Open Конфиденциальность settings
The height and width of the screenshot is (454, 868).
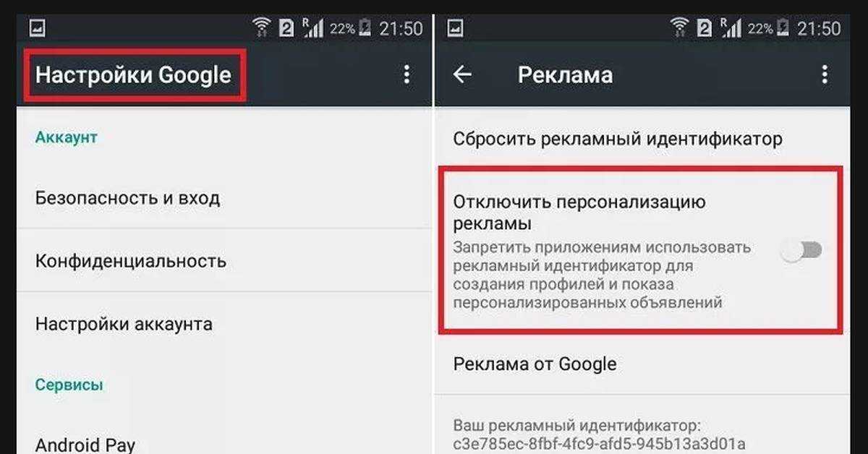(224, 260)
